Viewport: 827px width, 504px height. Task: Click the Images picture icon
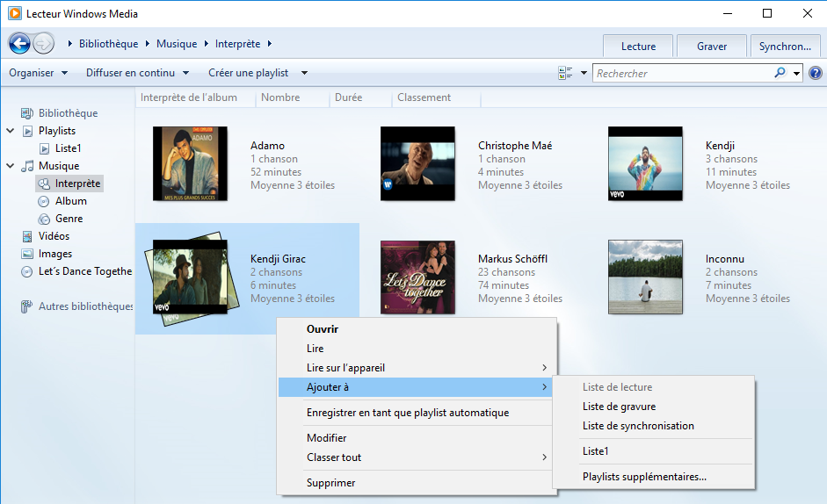coord(27,254)
